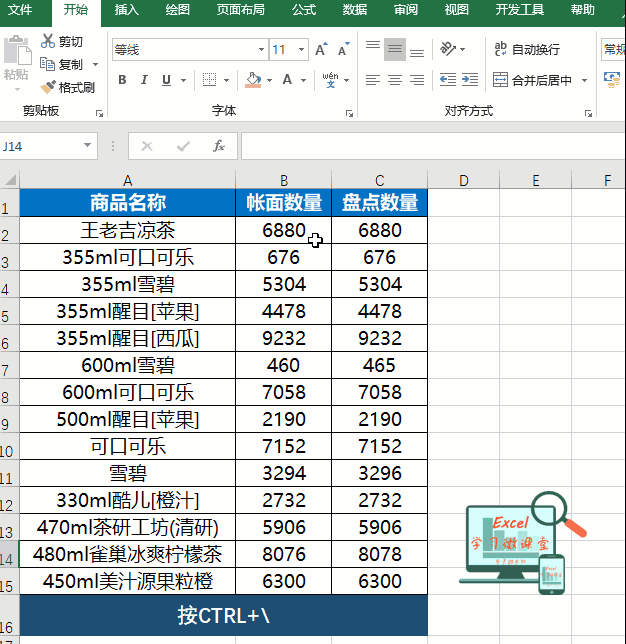626x644 pixels.
Task: Switch to the 数据 tab
Action: (354, 9)
